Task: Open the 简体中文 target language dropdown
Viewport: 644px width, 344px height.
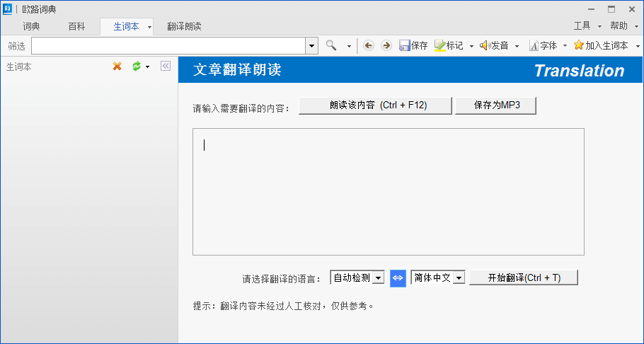Action: pyautogui.click(x=459, y=278)
